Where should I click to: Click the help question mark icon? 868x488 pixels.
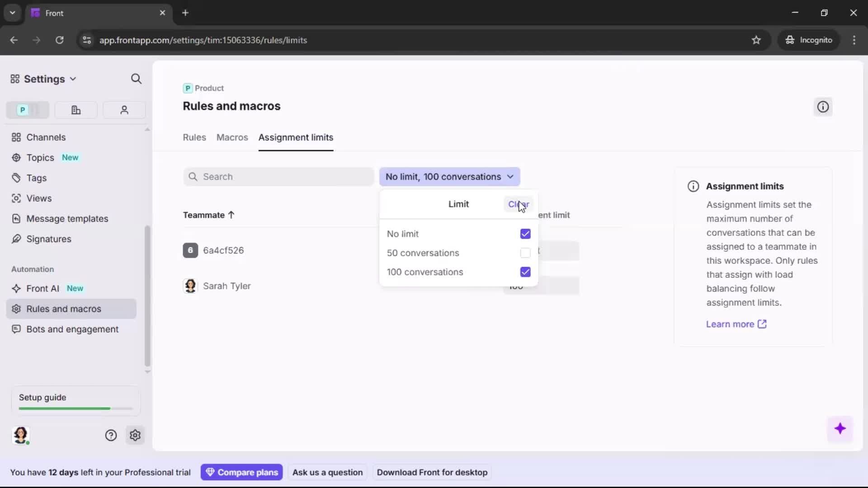[111, 435]
